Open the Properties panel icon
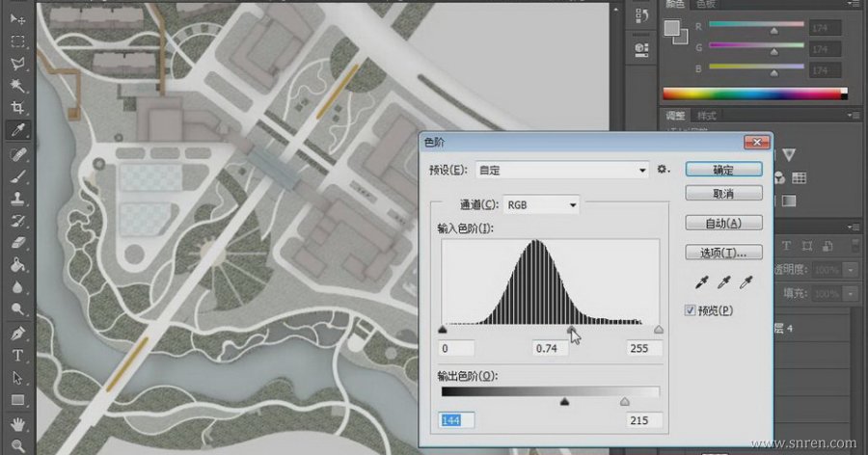This screenshot has height=455, width=868. 641,50
